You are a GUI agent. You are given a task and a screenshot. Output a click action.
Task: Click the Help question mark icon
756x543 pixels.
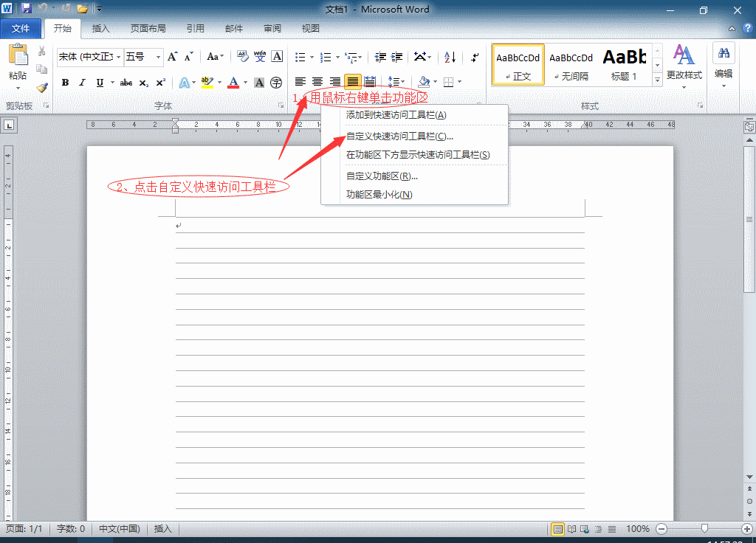click(747, 29)
